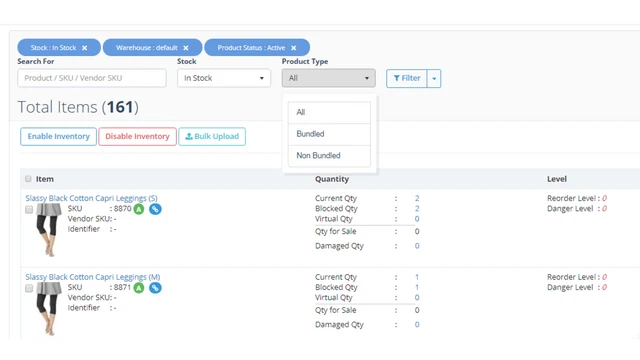Click Enable Inventory button
Screen dimensions: 640x360
[x=58, y=136]
